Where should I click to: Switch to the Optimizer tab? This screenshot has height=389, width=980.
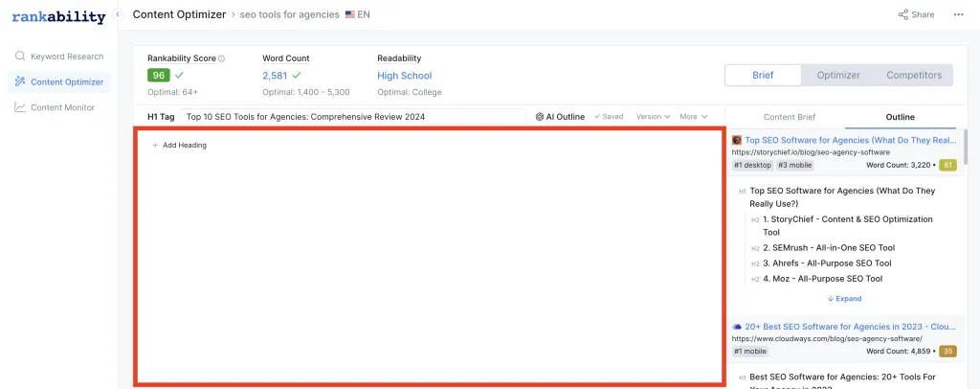click(838, 75)
